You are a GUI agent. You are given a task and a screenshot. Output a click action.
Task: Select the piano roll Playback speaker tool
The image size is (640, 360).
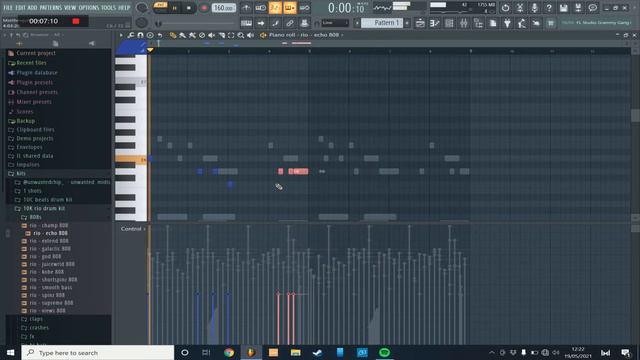[250, 36]
